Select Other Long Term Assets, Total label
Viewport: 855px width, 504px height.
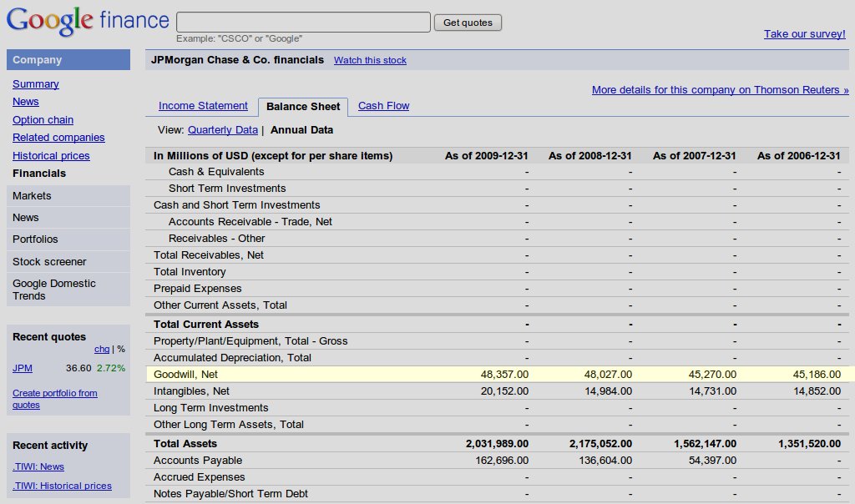tap(229, 425)
